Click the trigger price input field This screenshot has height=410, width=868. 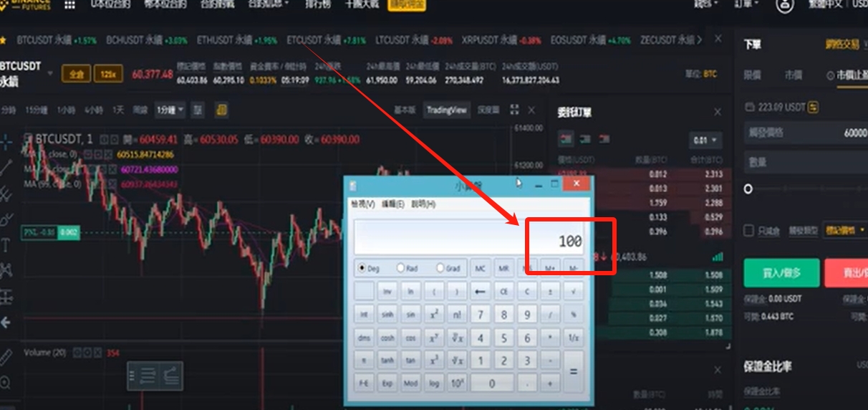(806, 133)
